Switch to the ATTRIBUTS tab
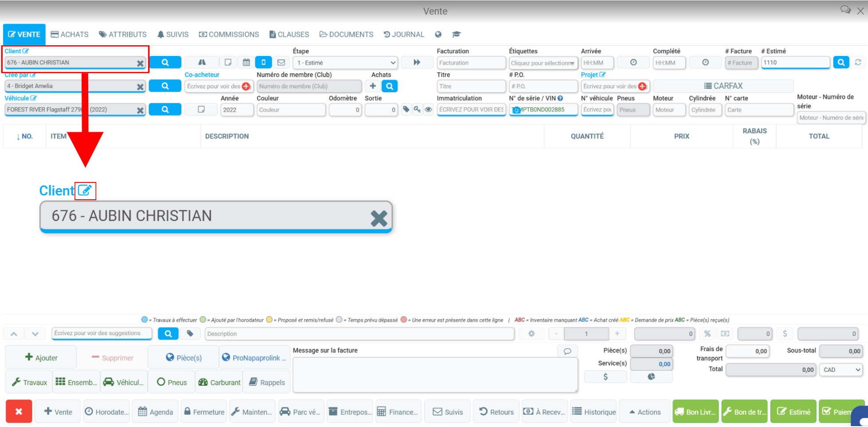Screen dimensions: 868x427 tap(122, 34)
